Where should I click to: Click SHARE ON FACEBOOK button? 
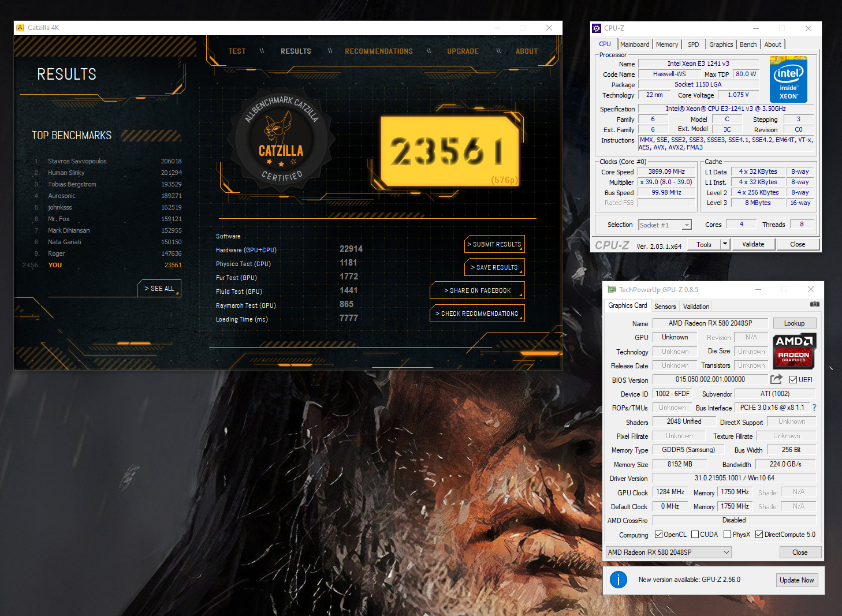point(477,290)
